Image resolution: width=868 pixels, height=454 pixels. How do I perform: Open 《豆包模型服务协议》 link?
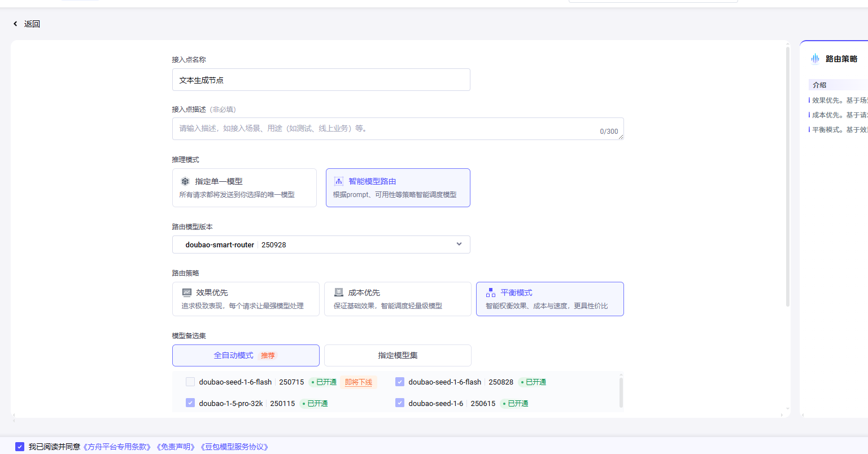[234, 447]
